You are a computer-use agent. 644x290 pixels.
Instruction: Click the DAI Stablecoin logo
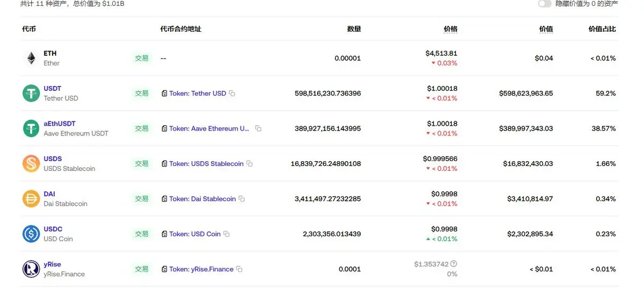pos(31,199)
